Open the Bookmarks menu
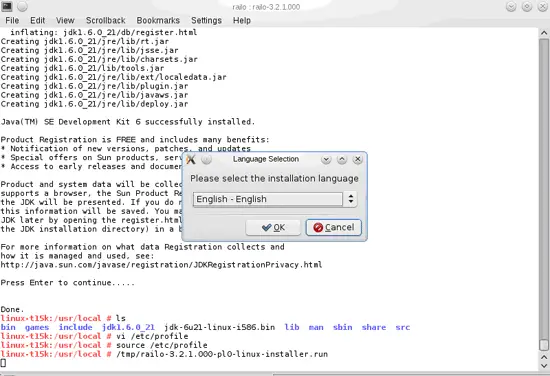 [158, 21]
